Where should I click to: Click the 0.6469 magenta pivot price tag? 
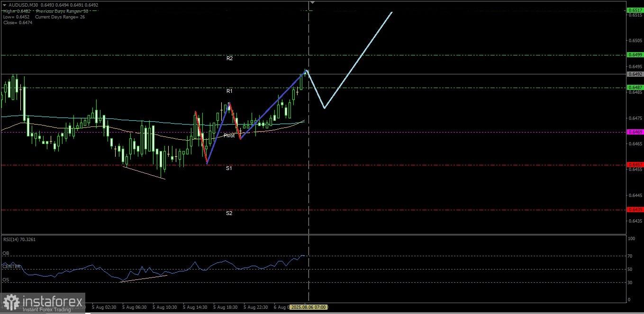pos(635,132)
